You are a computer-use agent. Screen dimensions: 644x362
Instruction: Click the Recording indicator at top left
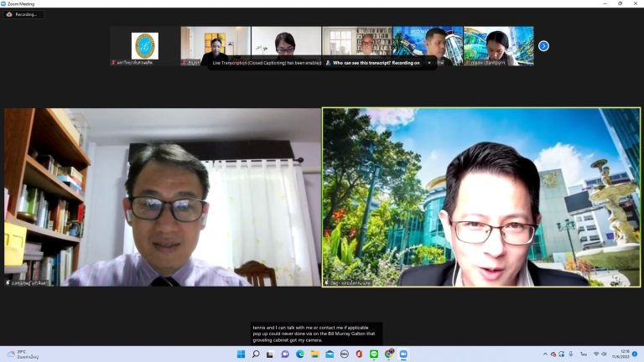(23, 14)
